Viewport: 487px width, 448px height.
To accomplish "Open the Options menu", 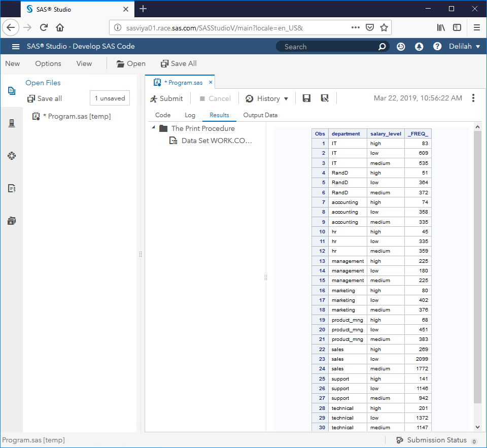I will (48, 63).
